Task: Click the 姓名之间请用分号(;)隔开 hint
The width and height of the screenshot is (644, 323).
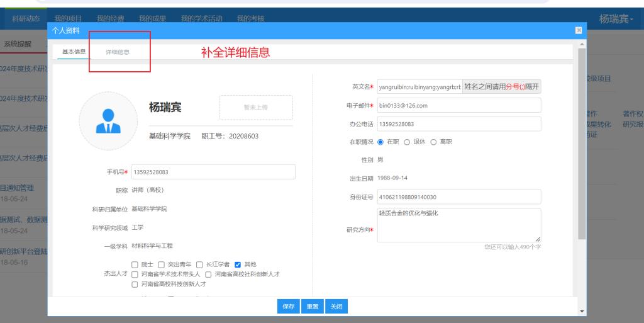Action: coord(501,87)
